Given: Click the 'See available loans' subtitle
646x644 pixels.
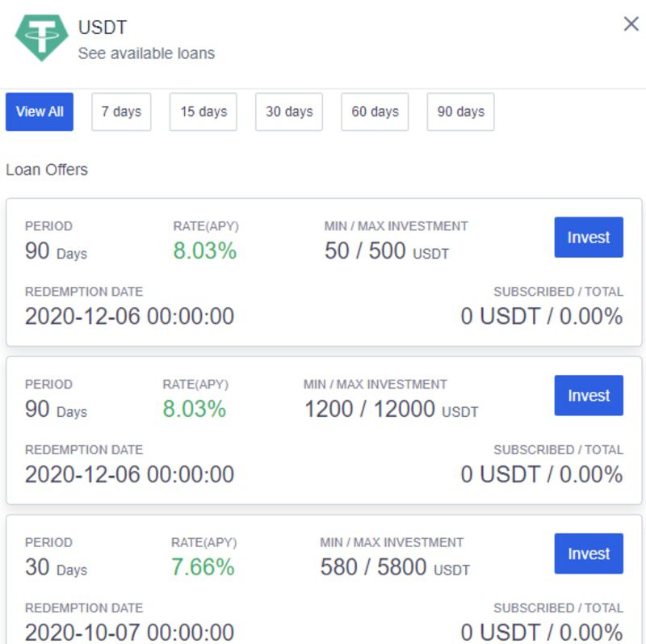Looking at the screenshot, I should pyautogui.click(x=147, y=53).
